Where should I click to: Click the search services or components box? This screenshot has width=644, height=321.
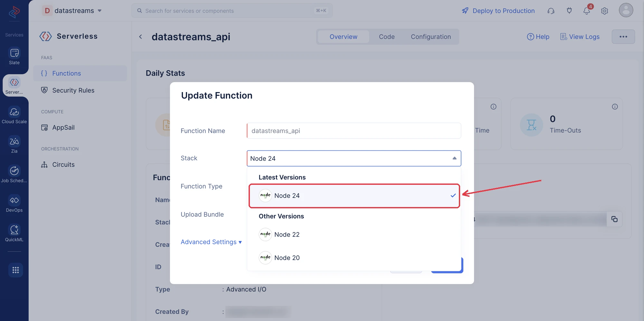[232, 11]
